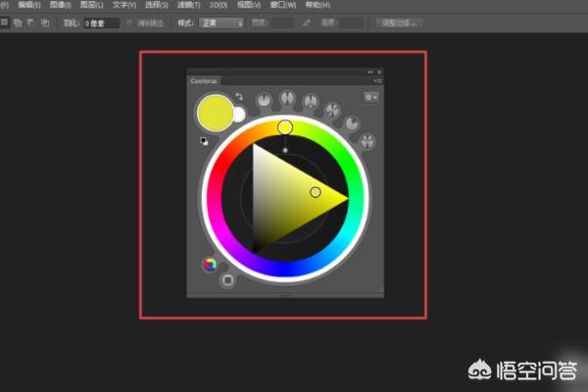This screenshot has width=588, height=392.
Task: Open the 图层(L) menu
Action: [x=92, y=5]
